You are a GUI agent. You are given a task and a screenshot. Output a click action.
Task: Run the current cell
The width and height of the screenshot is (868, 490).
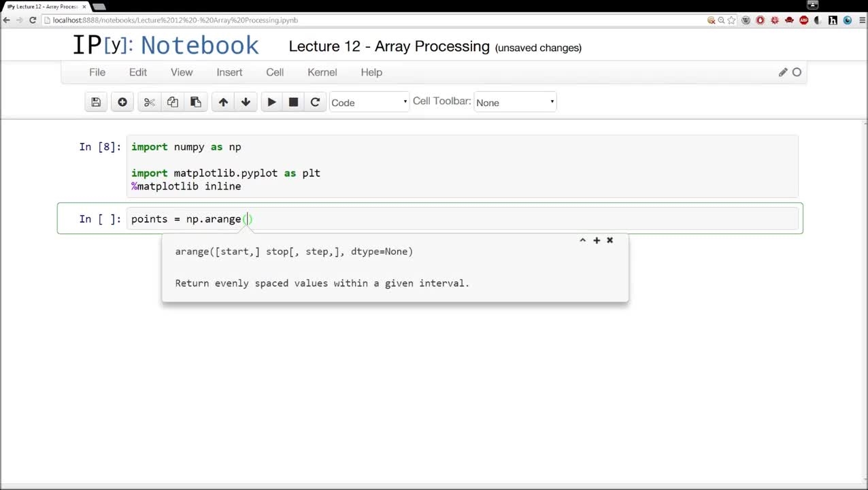tap(271, 102)
